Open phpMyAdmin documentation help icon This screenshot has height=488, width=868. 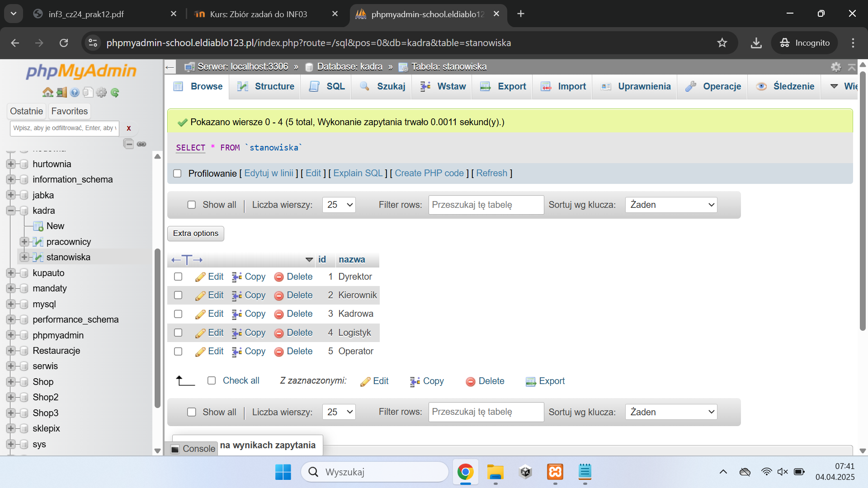(x=75, y=93)
